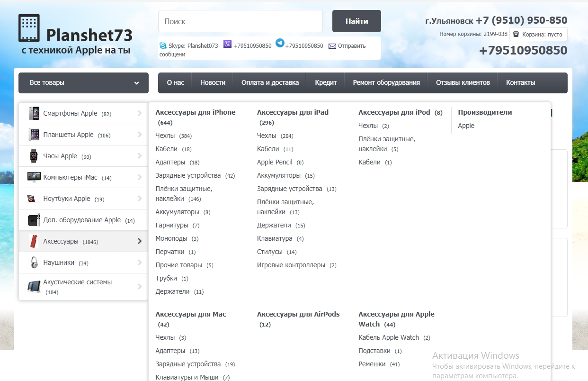Open Гарнитуры (7) link
The image size is (588, 381).
(x=178, y=225)
